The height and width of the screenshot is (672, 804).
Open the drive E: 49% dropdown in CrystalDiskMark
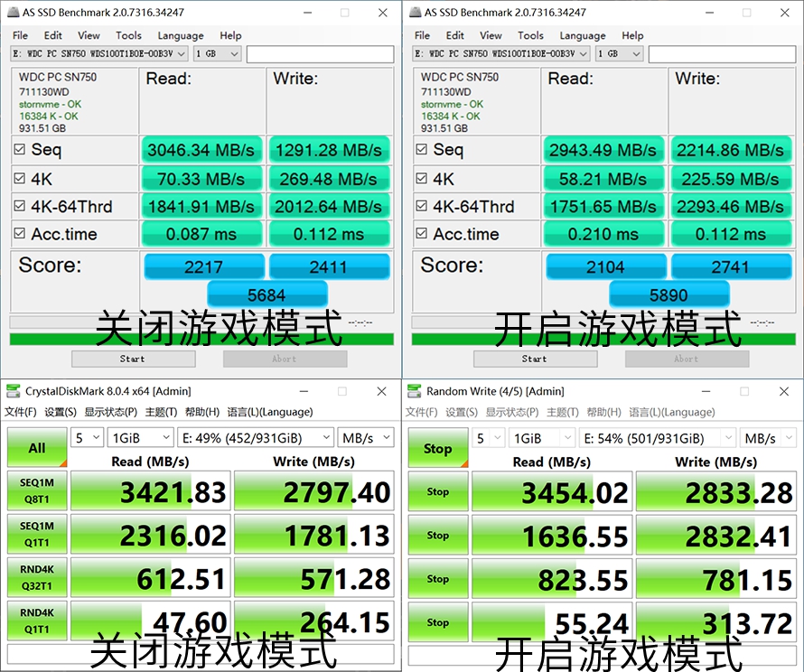pyautogui.click(x=256, y=438)
